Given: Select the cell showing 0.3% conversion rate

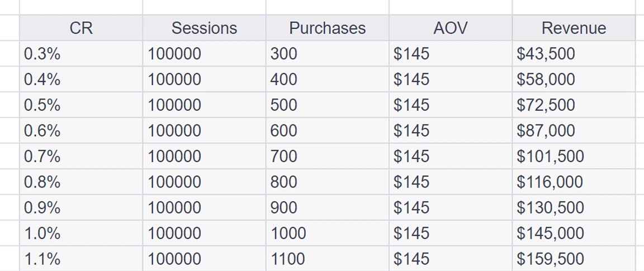Looking at the screenshot, I should (x=81, y=54).
